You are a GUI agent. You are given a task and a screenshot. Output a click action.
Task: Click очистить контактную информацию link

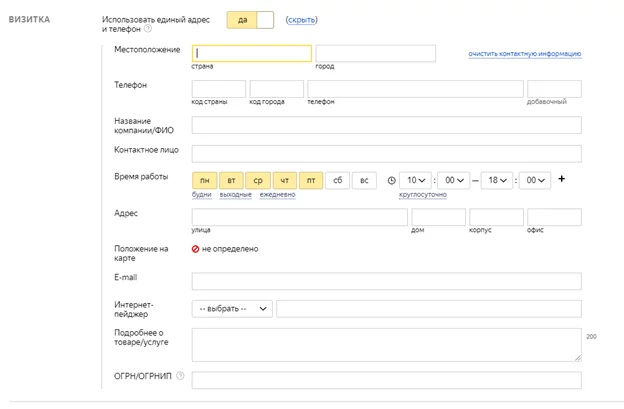pyautogui.click(x=525, y=54)
